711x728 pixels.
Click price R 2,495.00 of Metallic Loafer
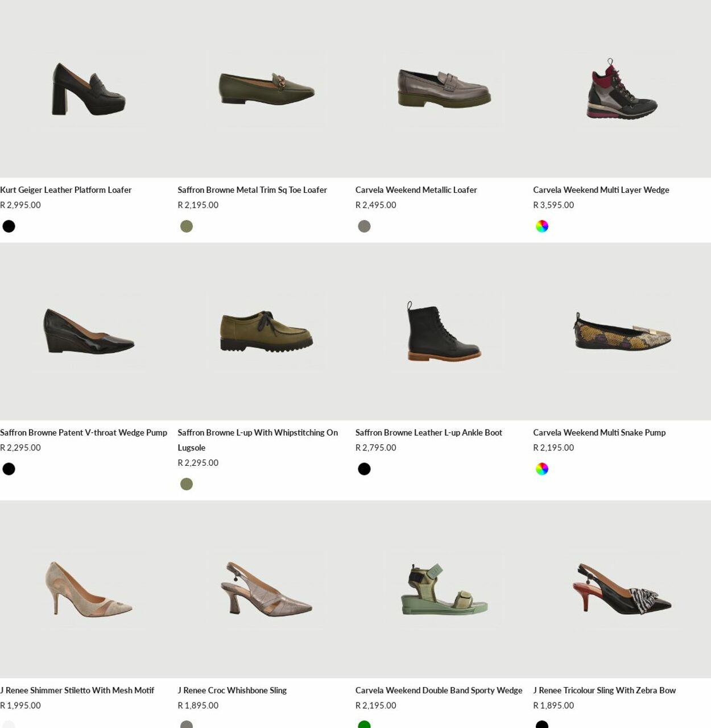pyautogui.click(x=376, y=205)
